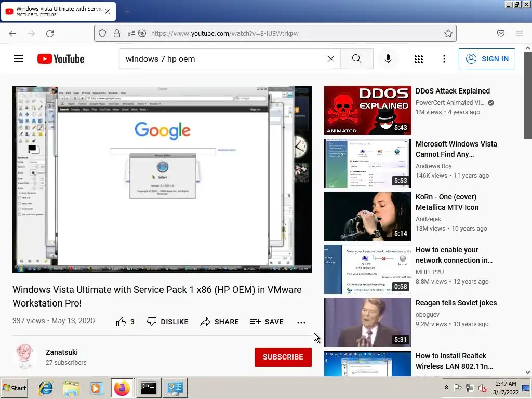Image resolution: width=532 pixels, height=399 pixels.
Task: Click the main video player
Action: 162,179
